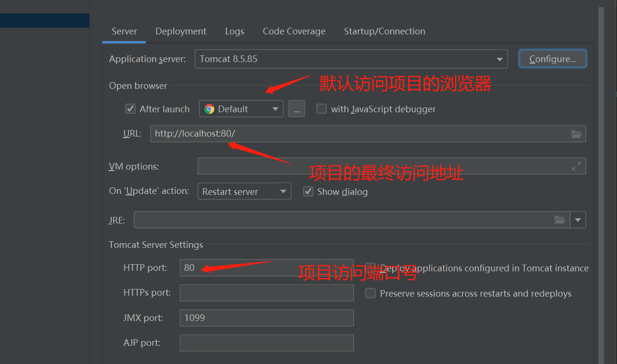This screenshot has width=617, height=364.
Task: Enable Deploy applications configured in Tomcat instance
Action: [370, 268]
